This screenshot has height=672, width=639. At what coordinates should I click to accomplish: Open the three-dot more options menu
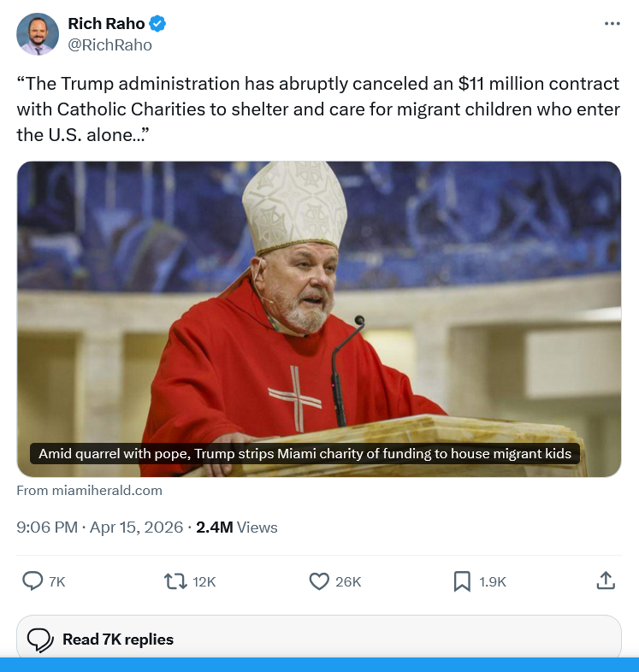tap(612, 24)
